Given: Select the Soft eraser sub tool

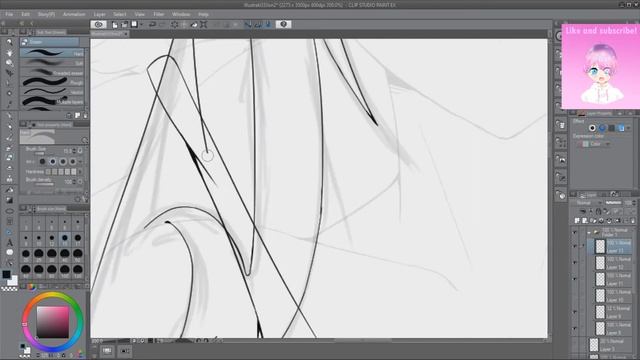Looking at the screenshot, I should click(x=52, y=63).
